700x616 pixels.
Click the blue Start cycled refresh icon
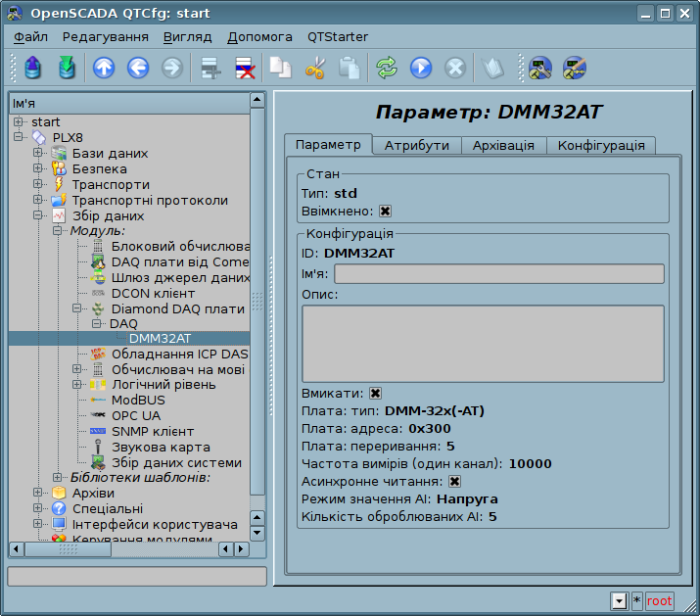click(x=421, y=69)
